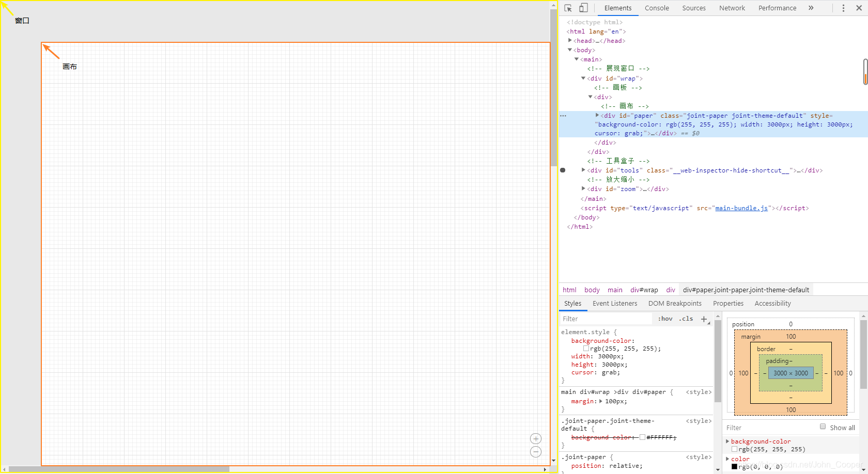Add new style rule with plus icon
The height and width of the screenshot is (474, 868).
[x=704, y=319]
